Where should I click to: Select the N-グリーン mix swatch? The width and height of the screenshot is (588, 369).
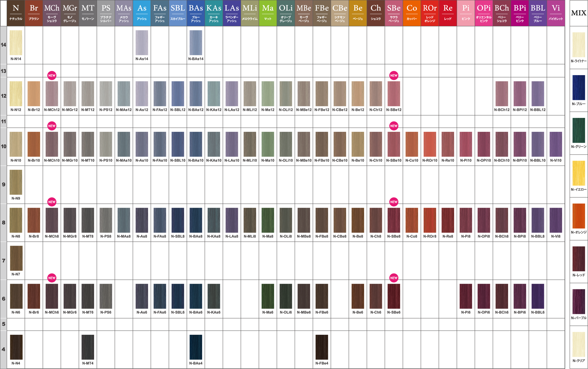pos(579,130)
